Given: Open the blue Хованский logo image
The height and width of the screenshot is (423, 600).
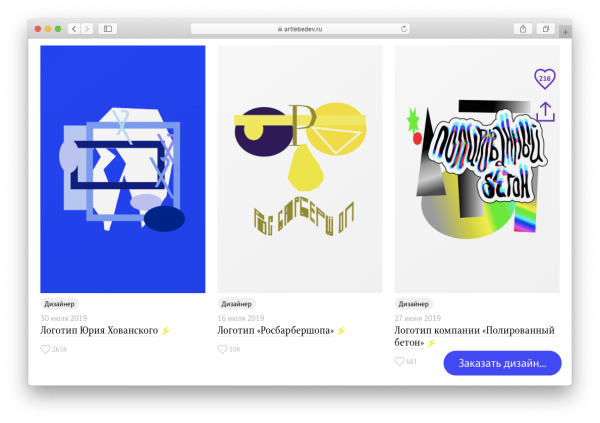Looking at the screenshot, I should pyautogui.click(x=122, y=169).
